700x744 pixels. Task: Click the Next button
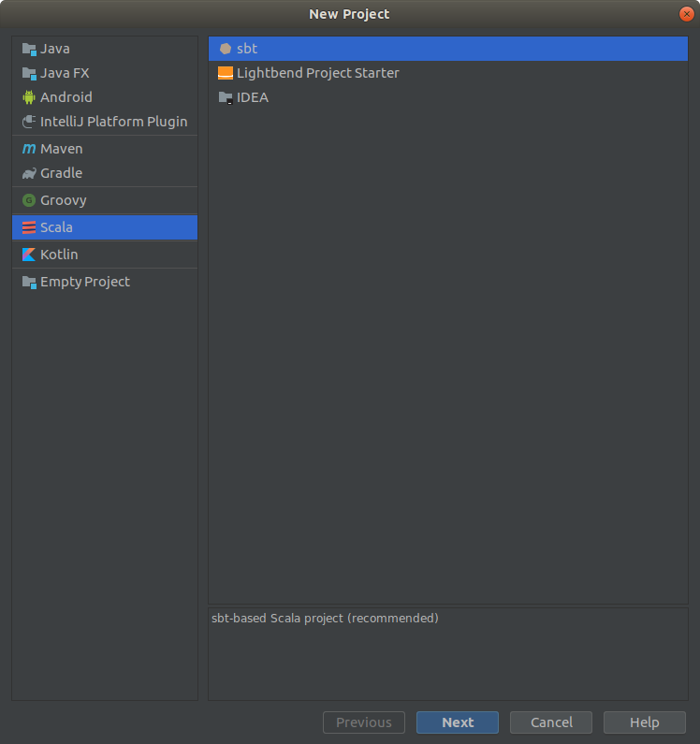[x=458, y=722]
